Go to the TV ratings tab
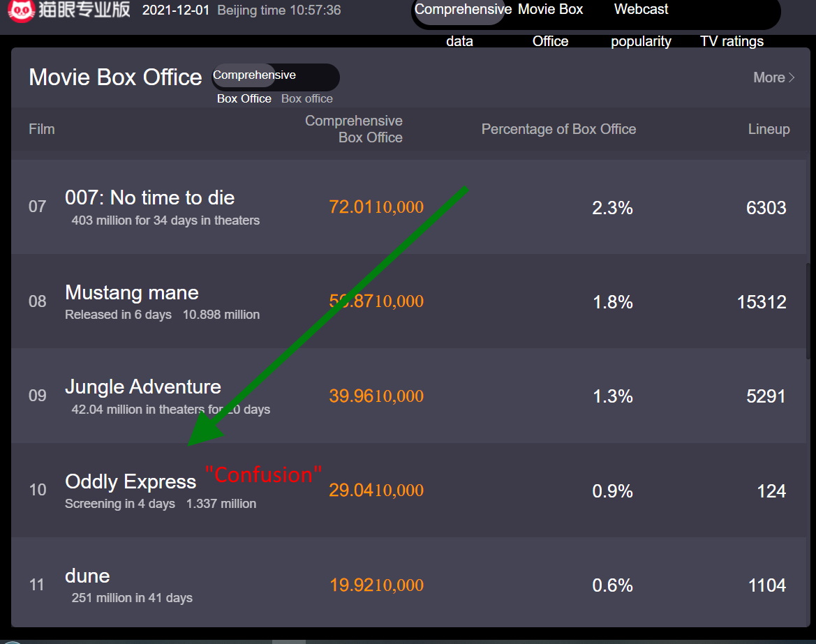The height and width of the screenshot is (644, 816). [732, 41]
